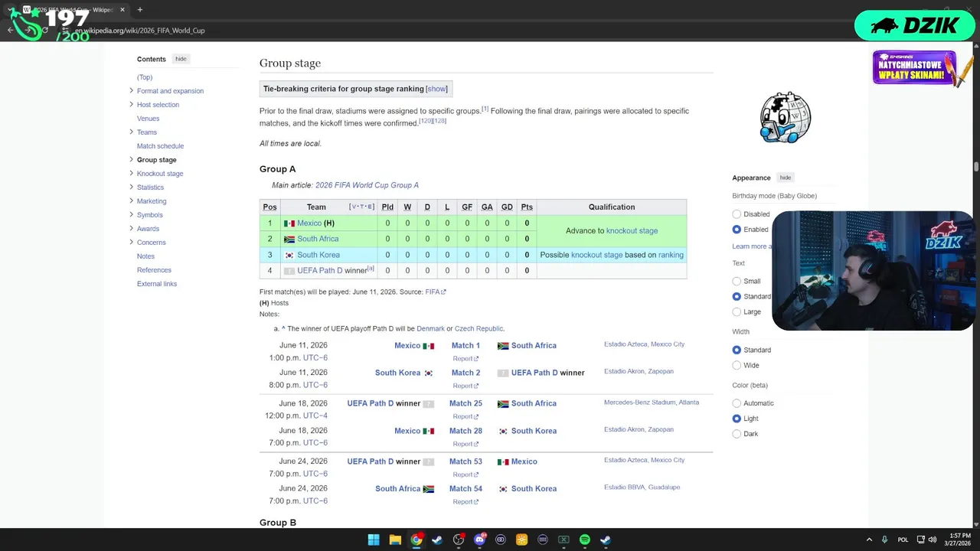The image size is (980, 551).
Task: Select Standard width option
Action: click(x=737, y=350)
